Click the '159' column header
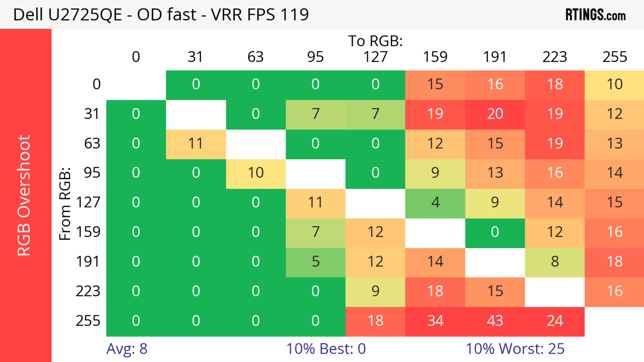Screen dimensions: 644x362 point(435,57)
